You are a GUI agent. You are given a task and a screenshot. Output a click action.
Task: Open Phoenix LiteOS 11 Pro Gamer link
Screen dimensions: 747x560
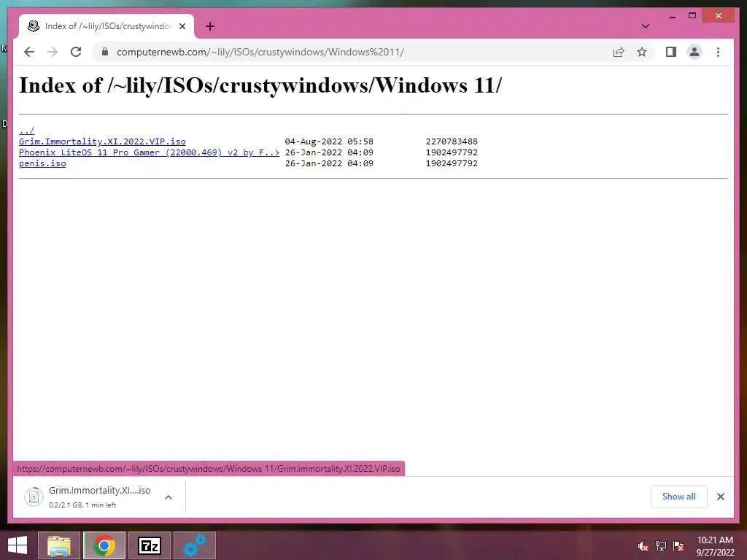pos(149,152)
